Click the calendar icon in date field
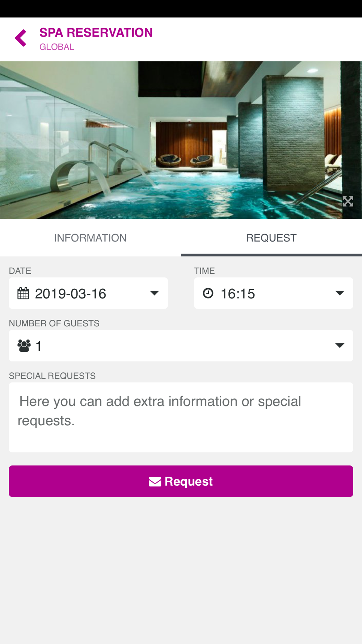 point(23,293)
